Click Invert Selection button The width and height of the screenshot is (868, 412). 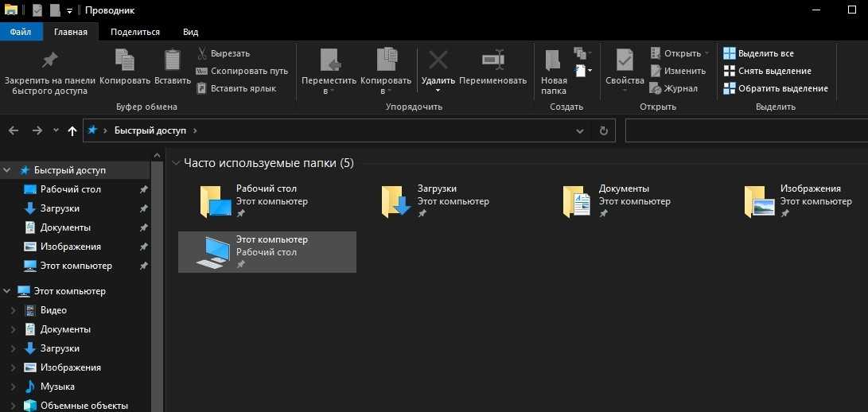(x=775, y=88)
